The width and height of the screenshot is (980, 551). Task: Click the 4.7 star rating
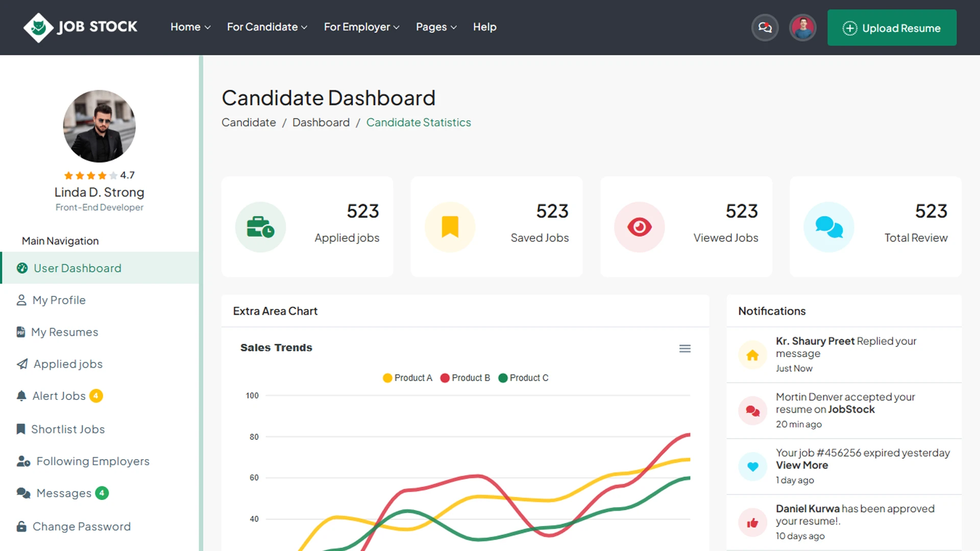tap(100, 175)
